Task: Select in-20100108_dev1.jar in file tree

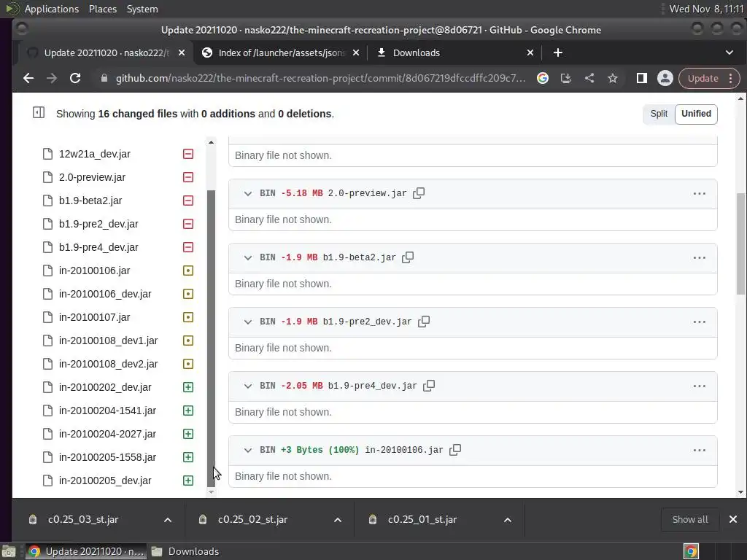Action: [x=108, y=341]
